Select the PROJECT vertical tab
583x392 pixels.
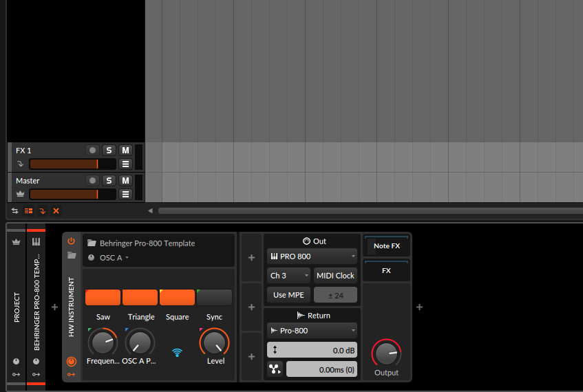[17, 307]
